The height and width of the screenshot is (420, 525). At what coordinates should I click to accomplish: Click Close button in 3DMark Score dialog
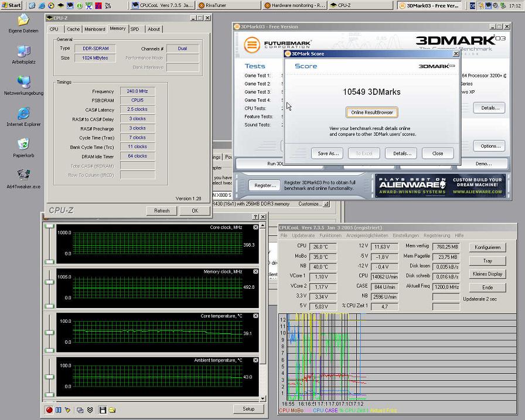[438, 153]
